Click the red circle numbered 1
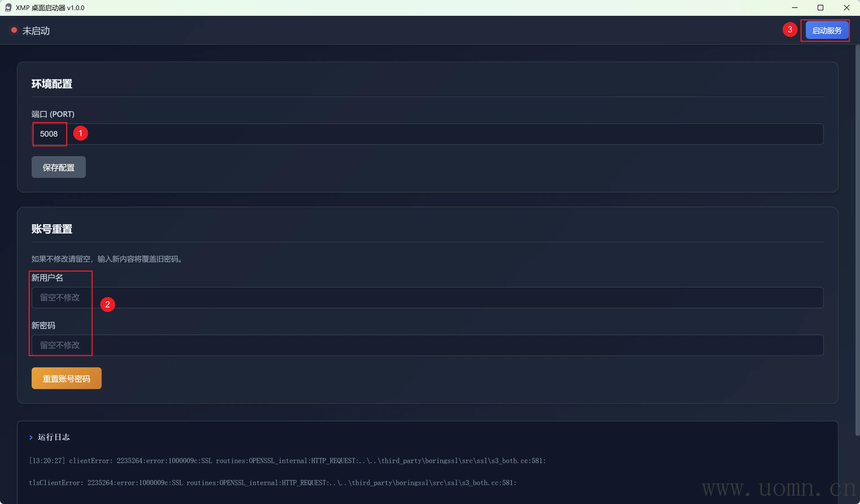This screenshot has width=860, height=504. tap(80, 133)
